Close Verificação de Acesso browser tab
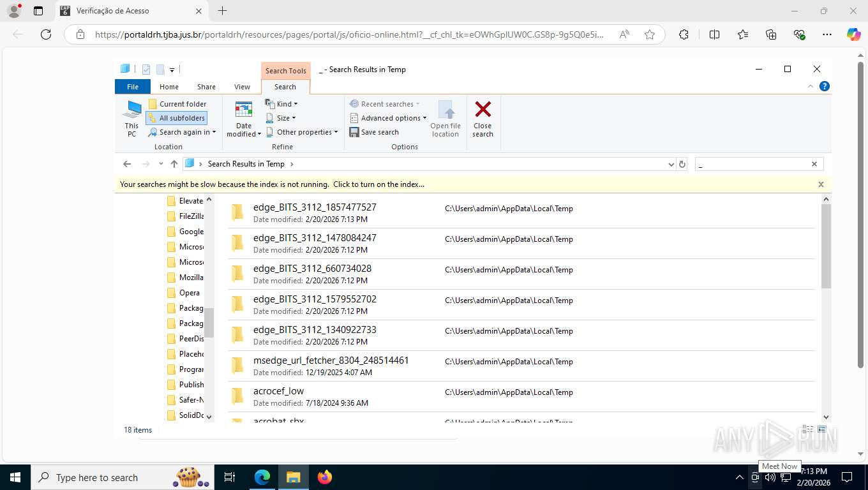 coord(198,11)
